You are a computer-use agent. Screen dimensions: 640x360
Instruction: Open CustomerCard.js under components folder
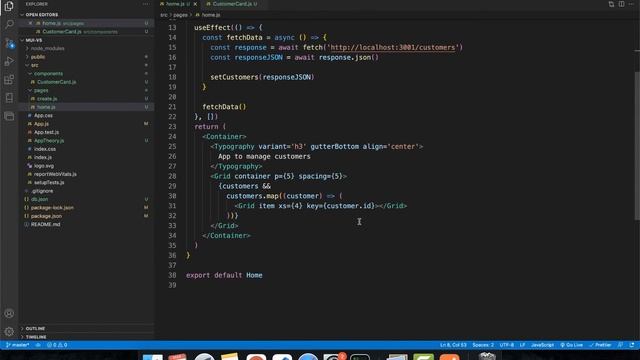tap(86, 82)
